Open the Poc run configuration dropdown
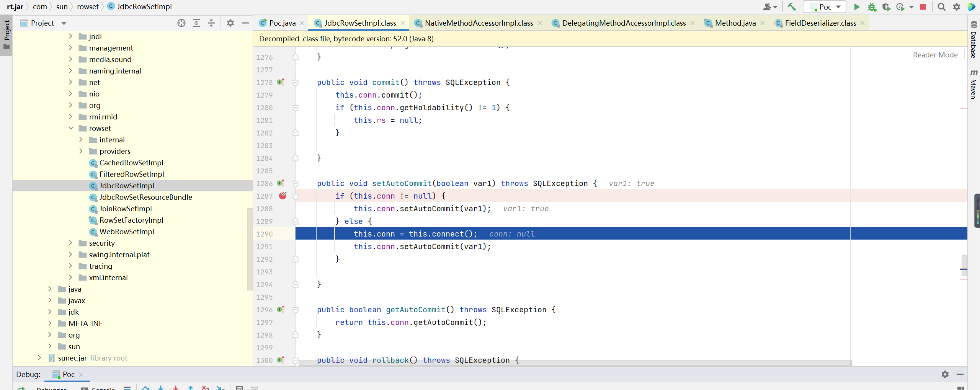 pos(825,7)
